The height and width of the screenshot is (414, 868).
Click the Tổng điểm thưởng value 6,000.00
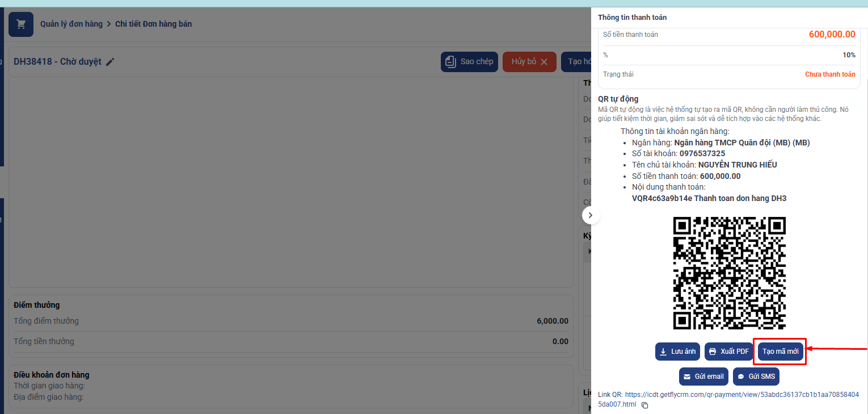[x=553, y=321]
